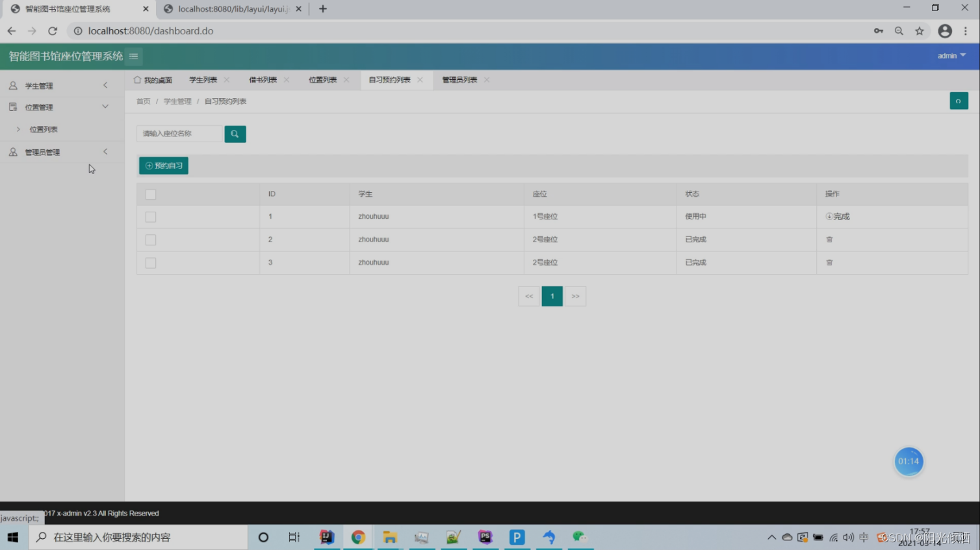Collapse the 位置管理 sidebar menu chevron
Viewport: 980px width, 550px height.
105,106
